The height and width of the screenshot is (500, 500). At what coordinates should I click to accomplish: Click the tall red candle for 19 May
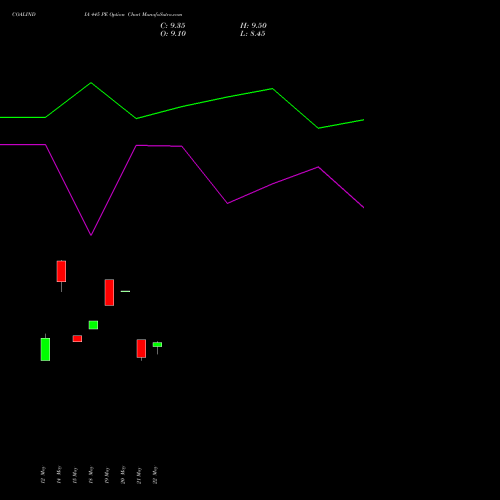(109, 292)
